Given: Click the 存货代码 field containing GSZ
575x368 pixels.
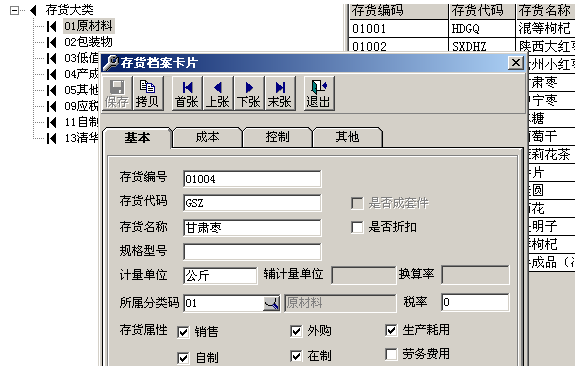Looking at the screenshot, I should pyautogui.click(x=252, y=203).
